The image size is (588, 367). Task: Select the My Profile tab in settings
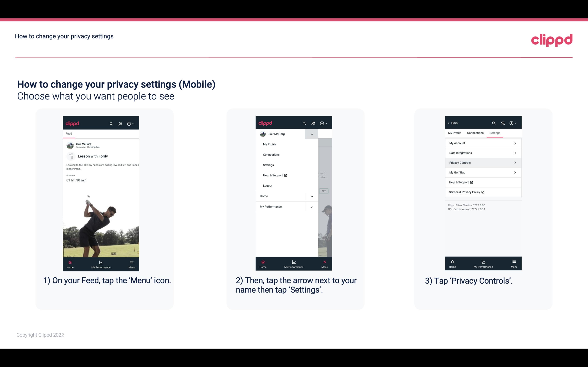coord(455,133)
